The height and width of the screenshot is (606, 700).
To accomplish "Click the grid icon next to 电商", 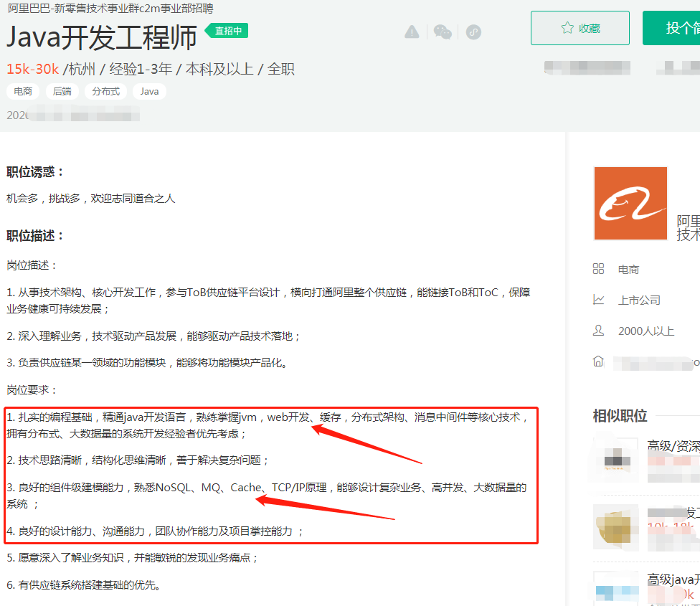I will (599, 269).
